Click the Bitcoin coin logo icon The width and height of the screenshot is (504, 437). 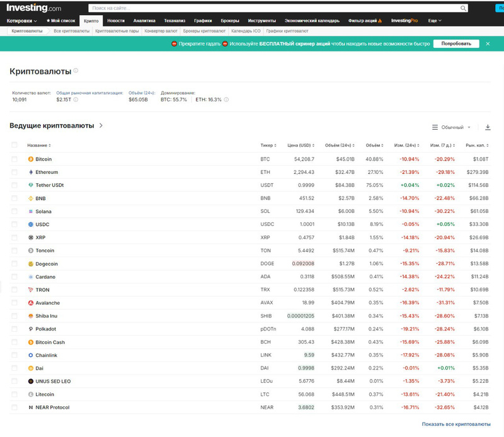pos(30,159)
